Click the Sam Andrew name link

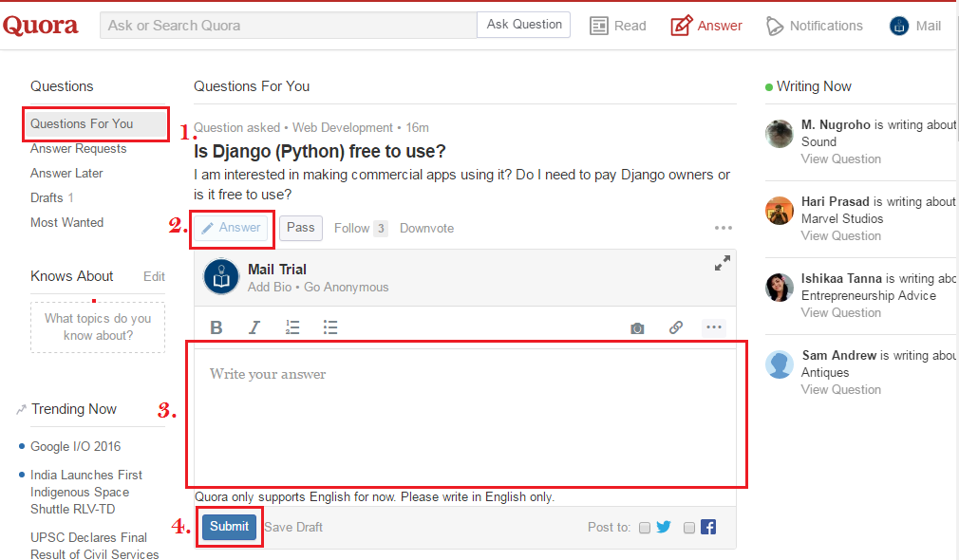click(839, 356)
